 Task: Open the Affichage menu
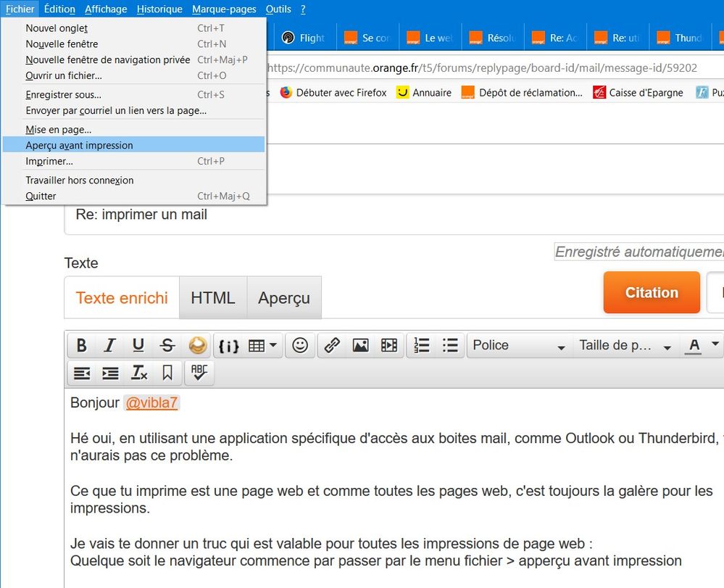(x=106, y=9)
